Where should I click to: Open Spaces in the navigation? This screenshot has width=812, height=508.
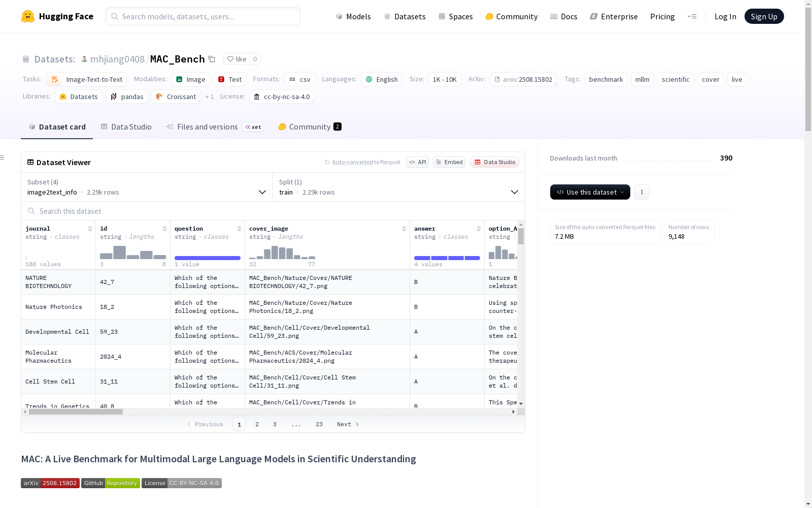[456, 16]
